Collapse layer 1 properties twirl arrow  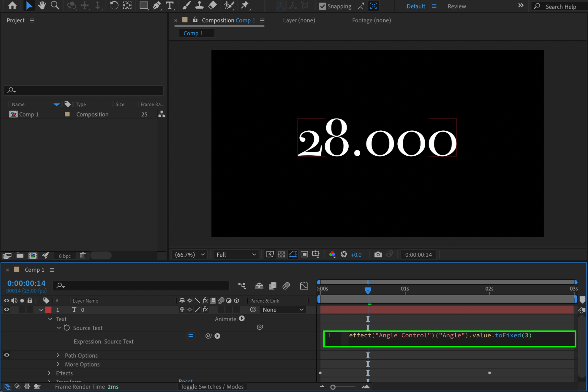[x=41, y=310]
